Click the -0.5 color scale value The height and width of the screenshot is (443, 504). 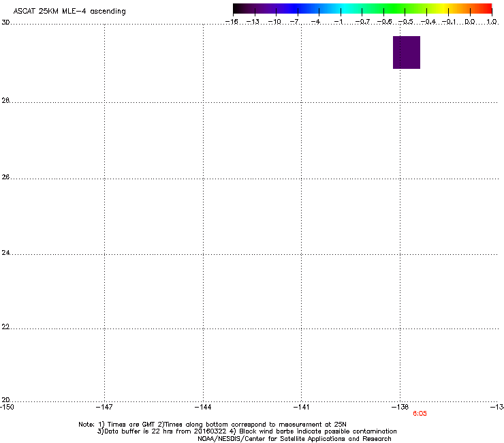pos(405,22)
